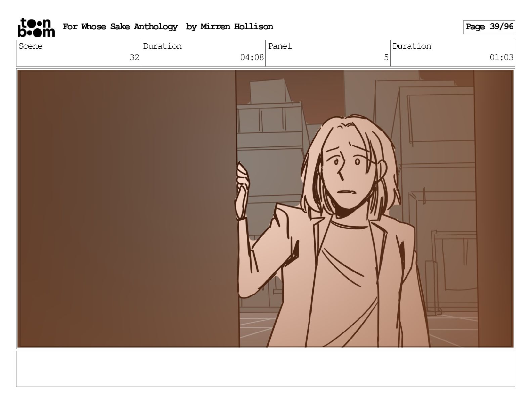Click the 'Page 39/96' box
The width and height of the screenshot is (532, 411).
coord(489,27)
